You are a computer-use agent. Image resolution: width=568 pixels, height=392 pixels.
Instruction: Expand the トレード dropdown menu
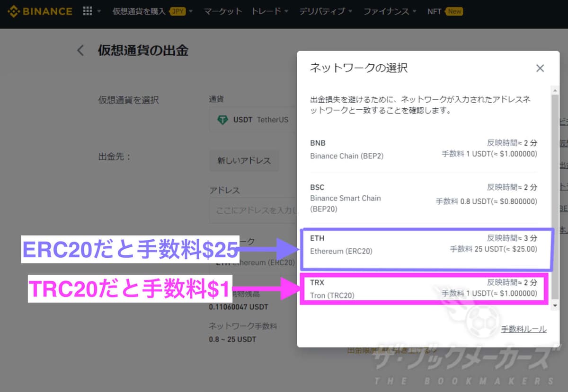pos(270,11)
